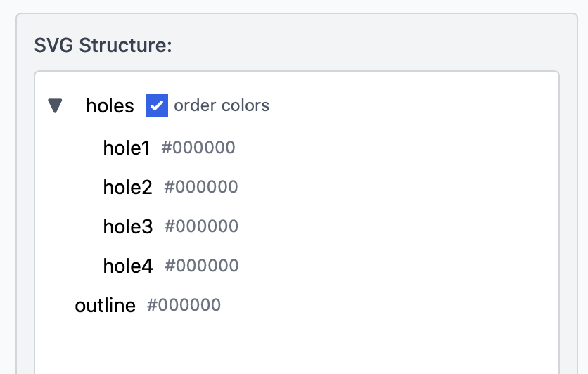The height and width of the screenshot is (374, 588).
Task: Select the hole1 element
Action: click(127, 148)
